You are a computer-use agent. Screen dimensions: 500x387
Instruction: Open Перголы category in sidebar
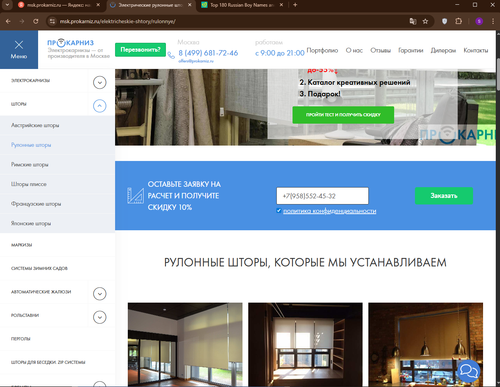coord(21,339)
